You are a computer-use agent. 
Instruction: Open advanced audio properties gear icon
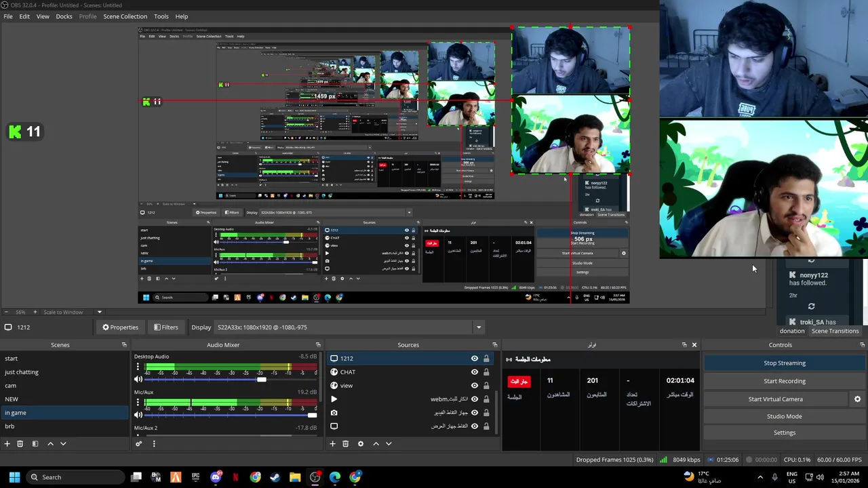[x=139, y=443]
